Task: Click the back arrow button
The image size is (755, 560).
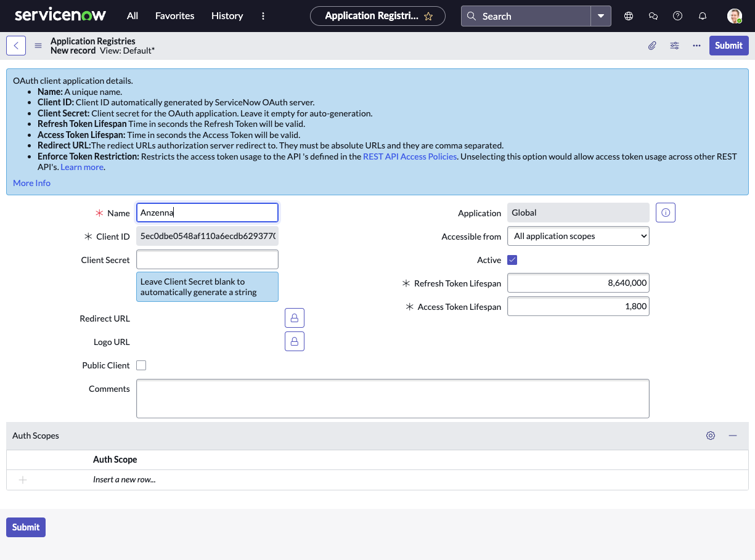Action: click(16, 46)
